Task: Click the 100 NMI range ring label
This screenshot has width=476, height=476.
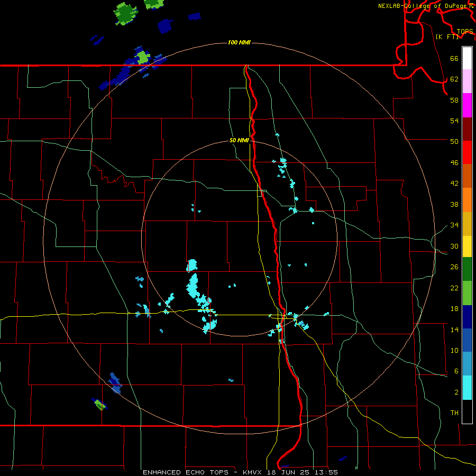Action: 239,42
